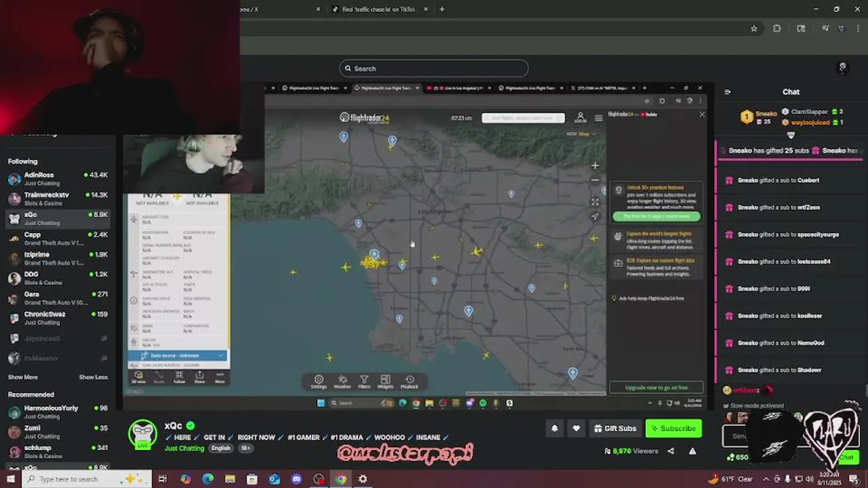
Task: Show hidden system tray icons chevron
Action: (x=766, y=479)
